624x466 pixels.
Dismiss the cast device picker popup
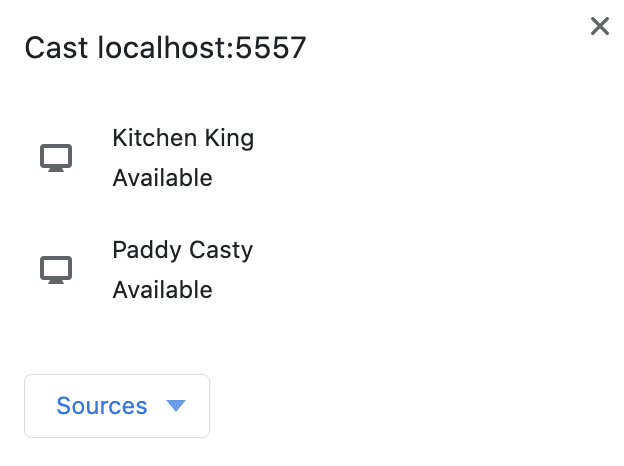[600, 27]
